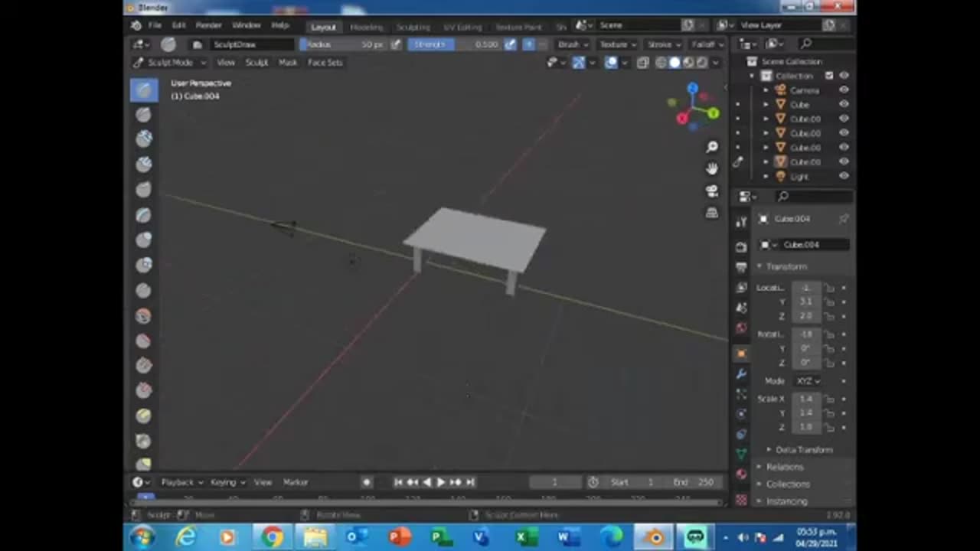Open Google Chrome from the taskbar
The image size is (980, 551).
click(x=272, y=537)
